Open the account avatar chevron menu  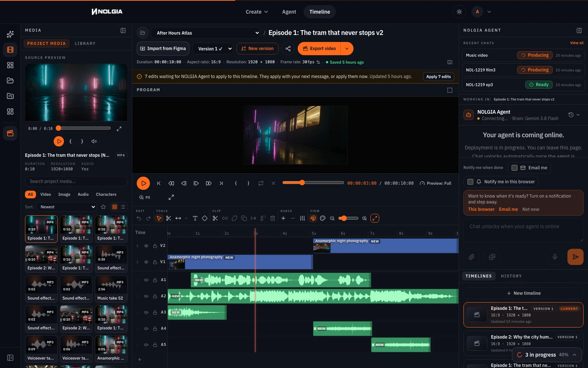tap(489, 12)
